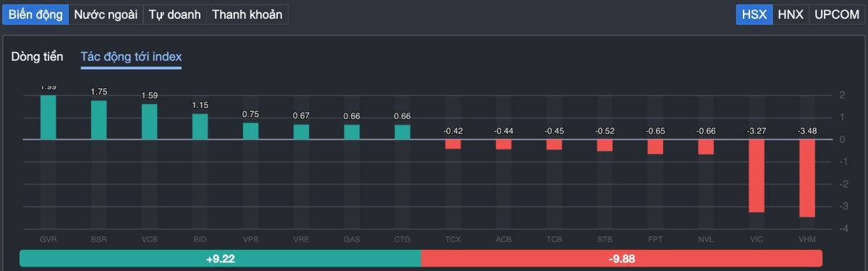868x271 pixels.
Task: Click the VHM red bar
Action: tap(808, 178)
